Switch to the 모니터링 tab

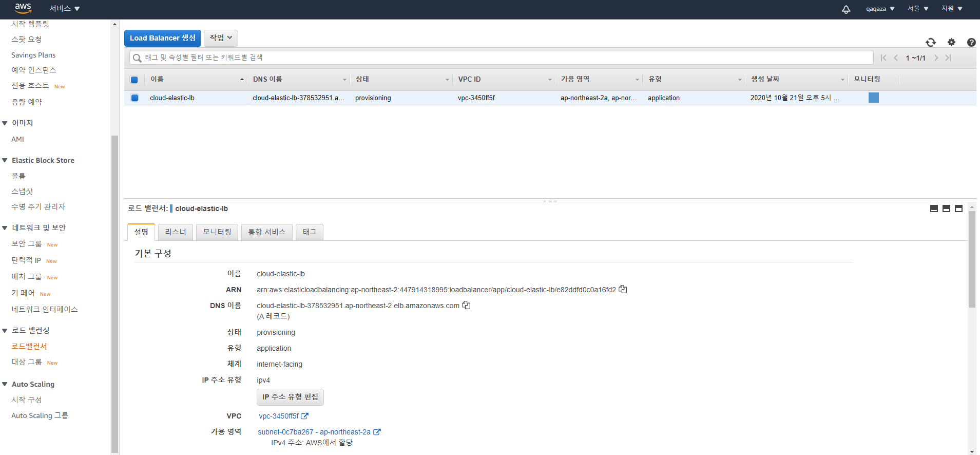click(217, 232)
